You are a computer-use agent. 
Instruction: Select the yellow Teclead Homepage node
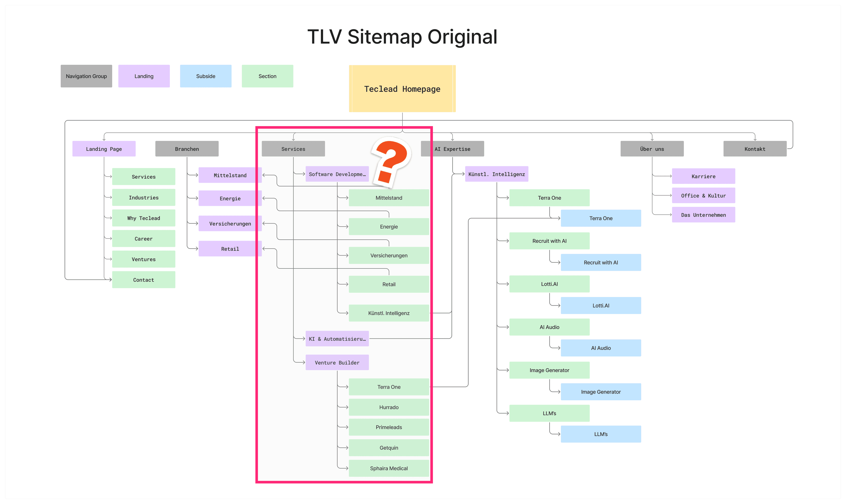(x=402, y=89)
